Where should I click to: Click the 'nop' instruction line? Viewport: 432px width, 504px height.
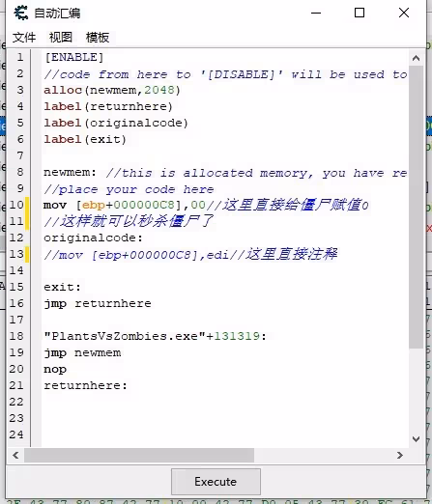55,370
